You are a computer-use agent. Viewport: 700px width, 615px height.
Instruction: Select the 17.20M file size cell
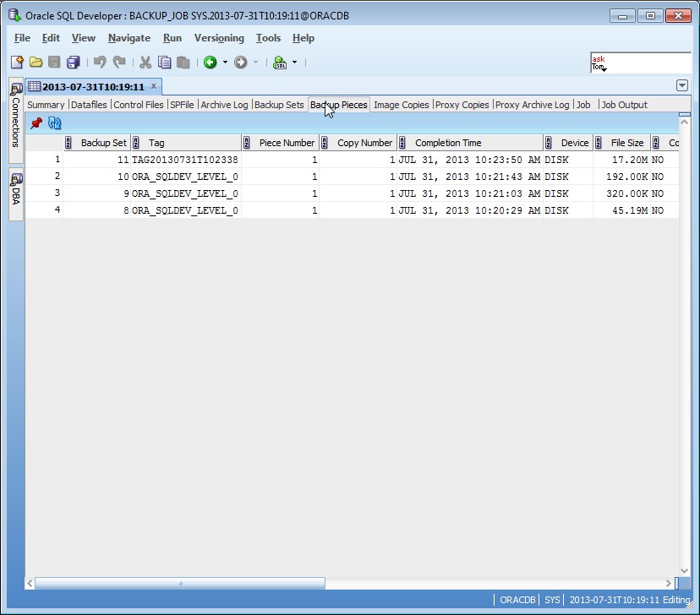pos(621,160)
